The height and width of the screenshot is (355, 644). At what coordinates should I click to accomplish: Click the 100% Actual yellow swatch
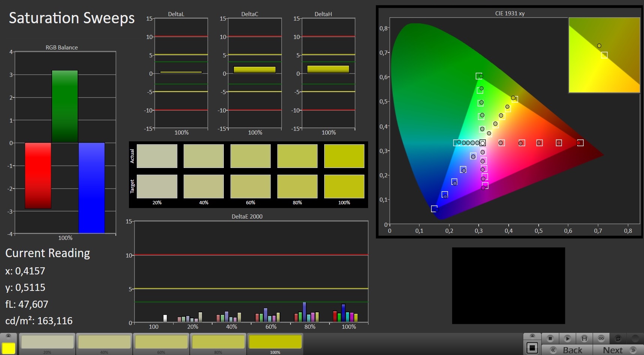344,156
